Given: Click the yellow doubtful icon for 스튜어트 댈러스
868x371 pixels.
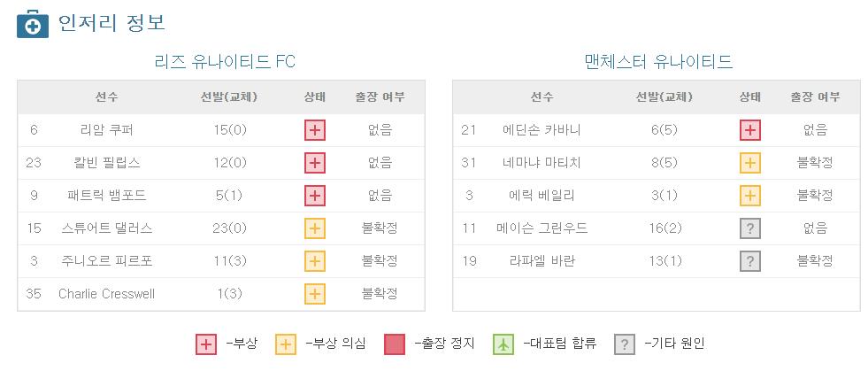Looking at the screenshot, I should coord(315,228).
